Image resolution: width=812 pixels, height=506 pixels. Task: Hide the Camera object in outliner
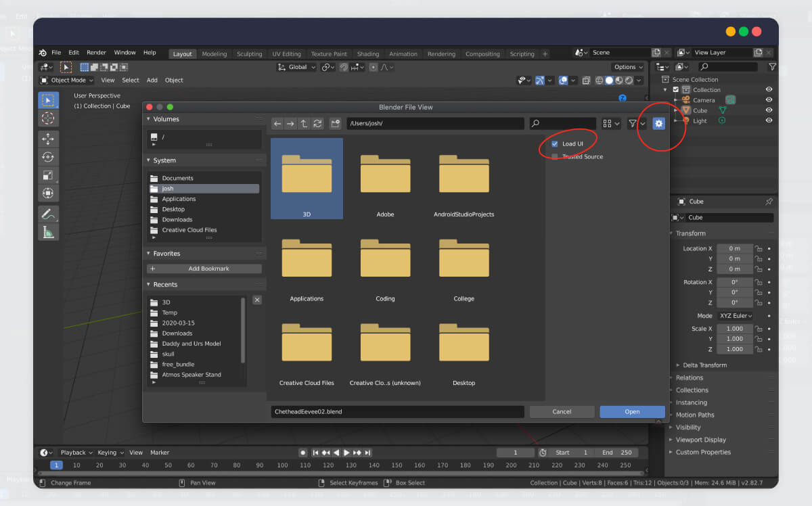pos(769,100)
